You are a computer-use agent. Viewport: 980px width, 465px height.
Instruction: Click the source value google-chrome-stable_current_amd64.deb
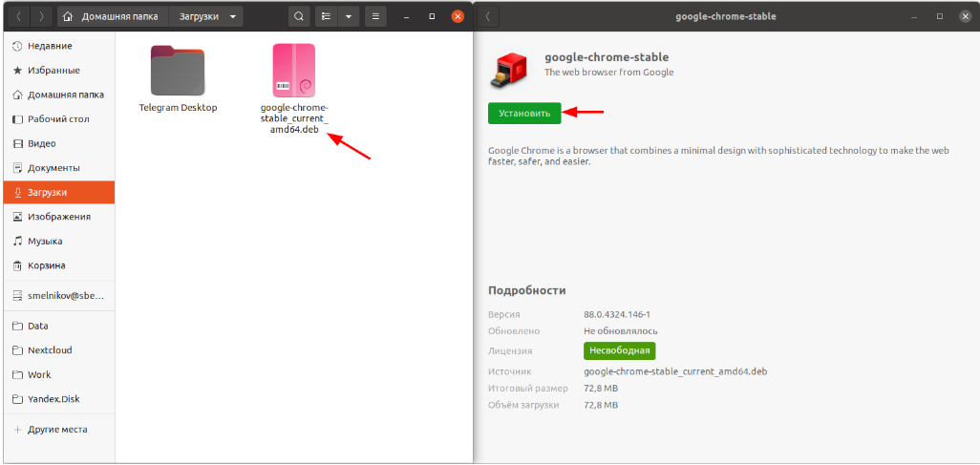(675, 371)
